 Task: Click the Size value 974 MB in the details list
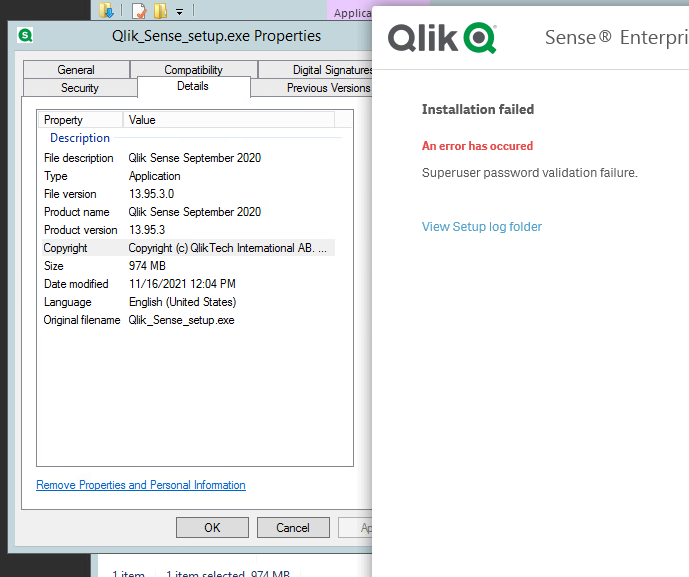(x=147, y=266)
